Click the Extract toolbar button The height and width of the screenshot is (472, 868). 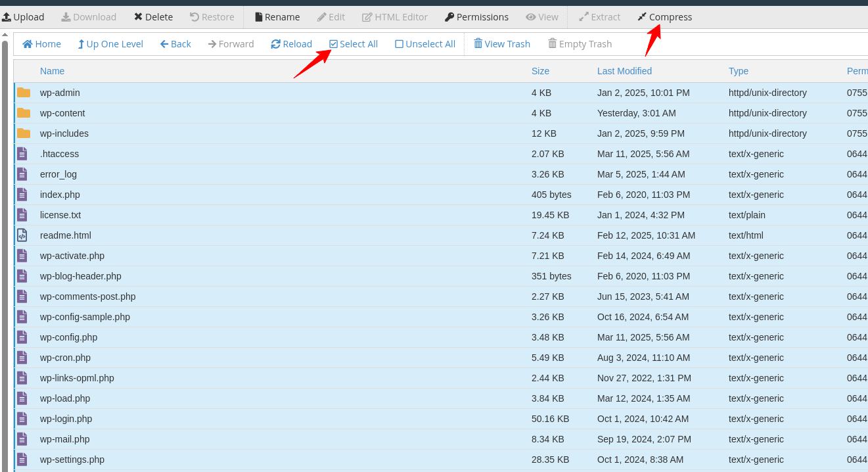pyautogui.click(x=599, y=17)
